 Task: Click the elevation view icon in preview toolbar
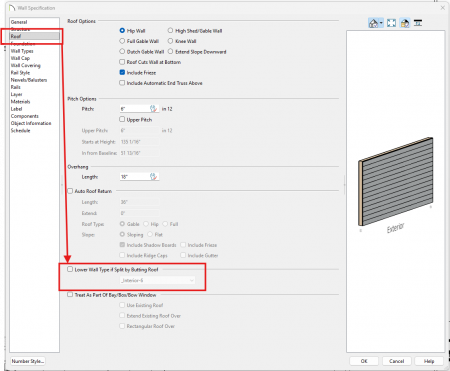point(418,23)
